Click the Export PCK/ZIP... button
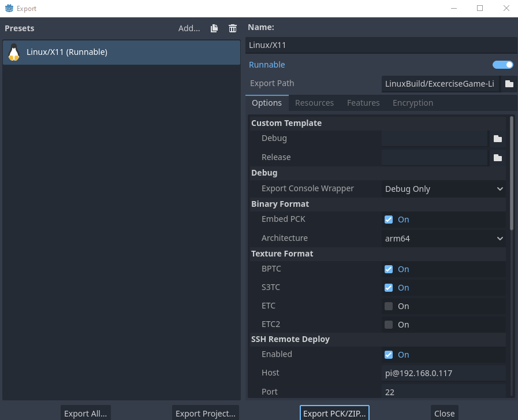 (x=334, y=413)
